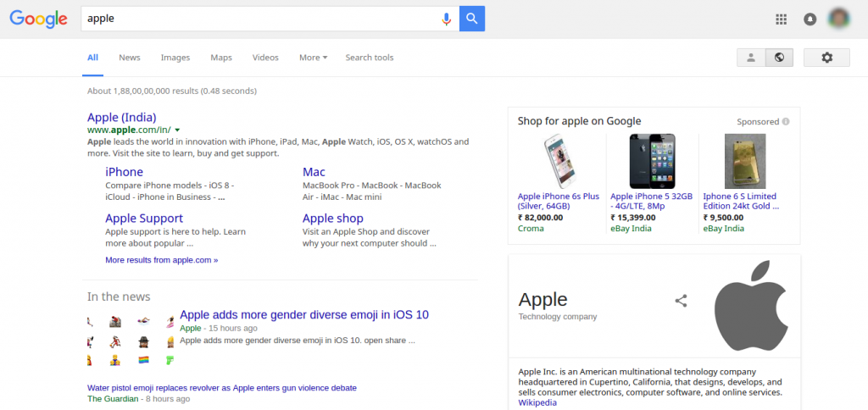
Task: Open the More dropdown
Action: pos(314,58)
